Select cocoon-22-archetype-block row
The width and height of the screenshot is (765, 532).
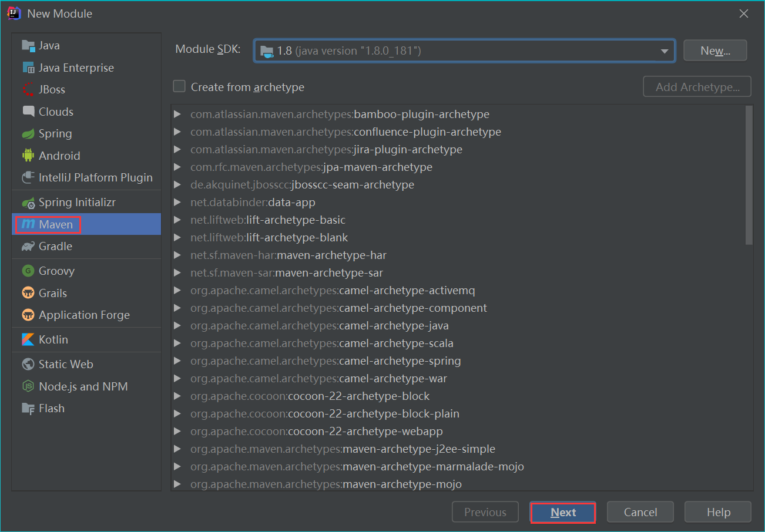coord(458,396)
